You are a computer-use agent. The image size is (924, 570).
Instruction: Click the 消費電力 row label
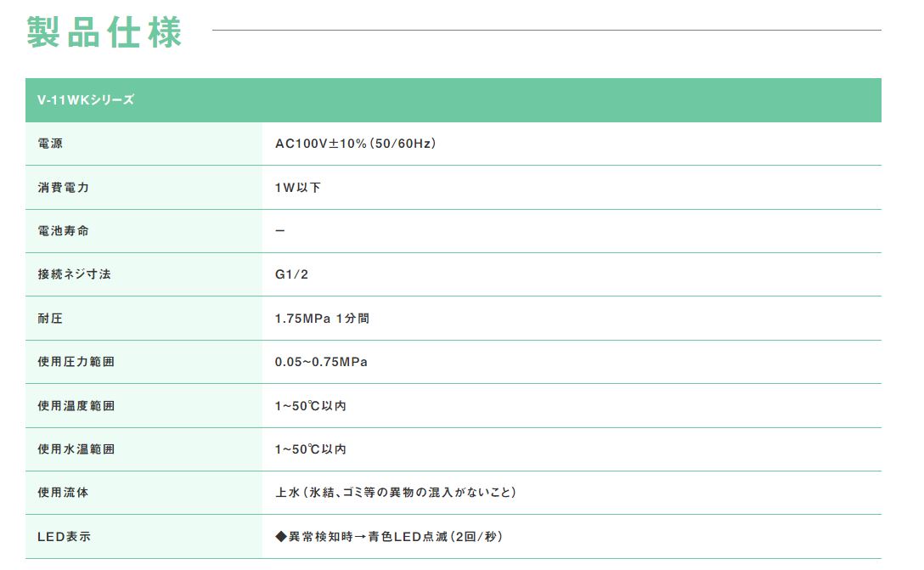point(64,188)
